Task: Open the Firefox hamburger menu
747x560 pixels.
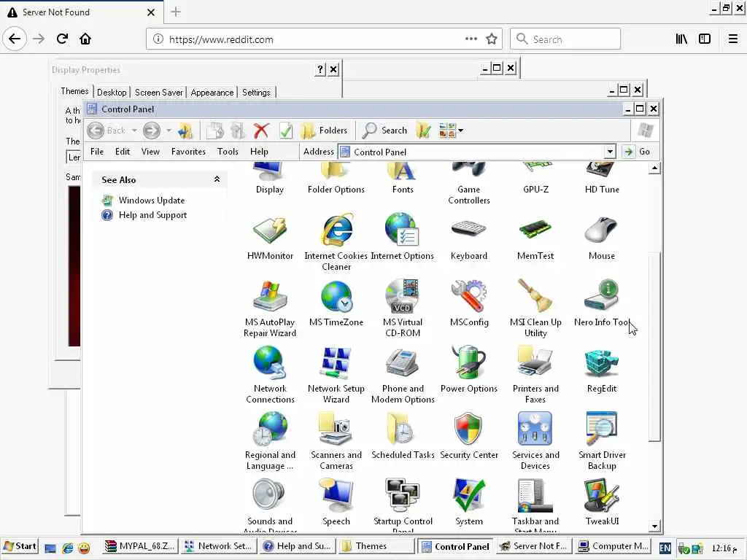Action: 732,39
